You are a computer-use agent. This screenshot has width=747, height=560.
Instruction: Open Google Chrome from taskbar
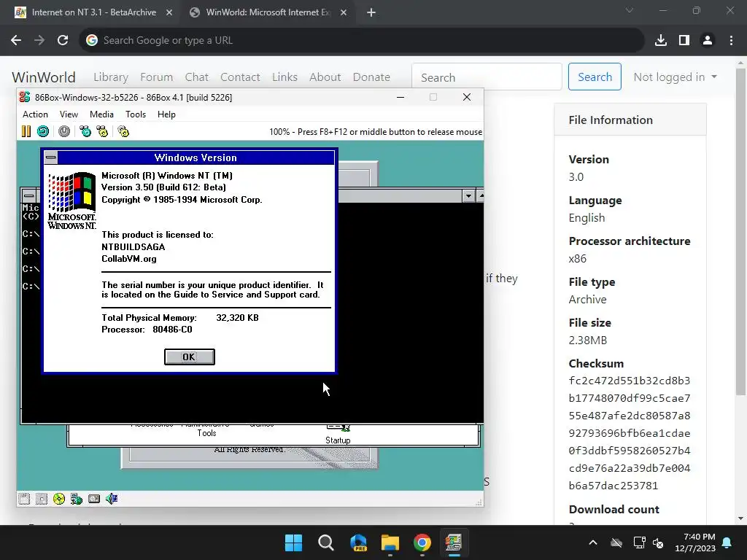coord(422,542)
